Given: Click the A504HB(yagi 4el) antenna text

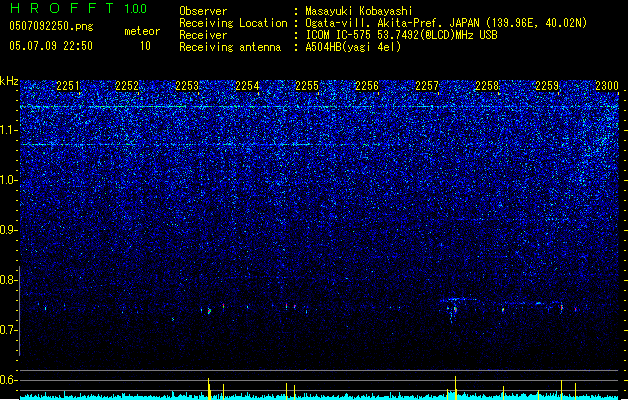Looking at the screenshot, I should tap(353, 47).
